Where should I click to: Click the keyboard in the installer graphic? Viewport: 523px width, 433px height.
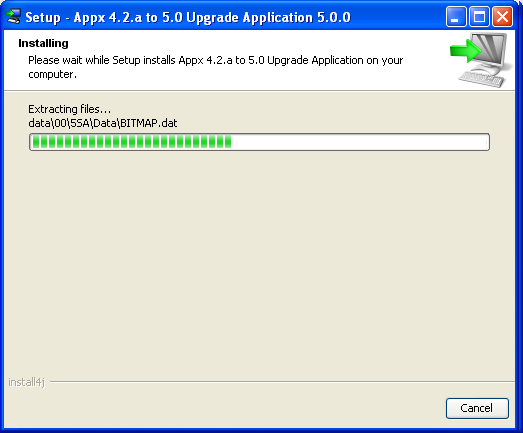(481, 79)
